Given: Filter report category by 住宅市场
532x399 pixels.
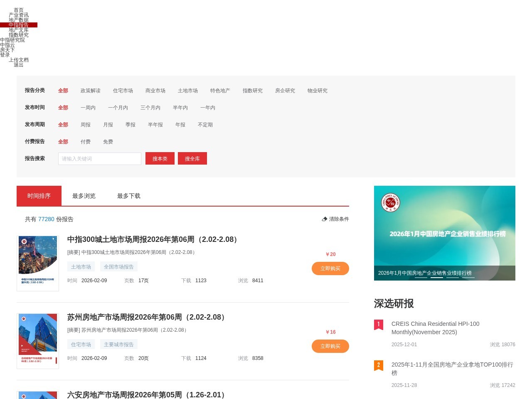Looking at the screenshot, I should 123,91.
